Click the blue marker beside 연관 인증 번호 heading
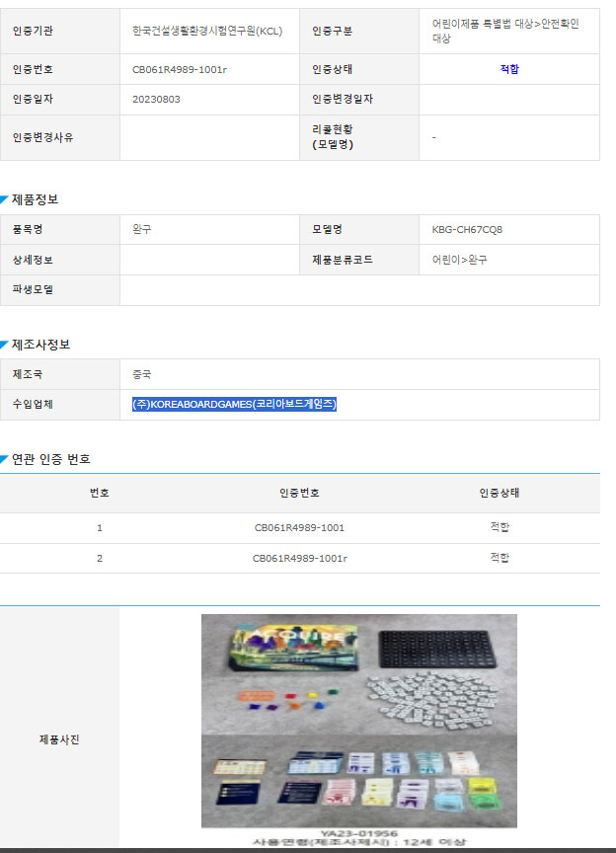 click(x=5, y=459)
